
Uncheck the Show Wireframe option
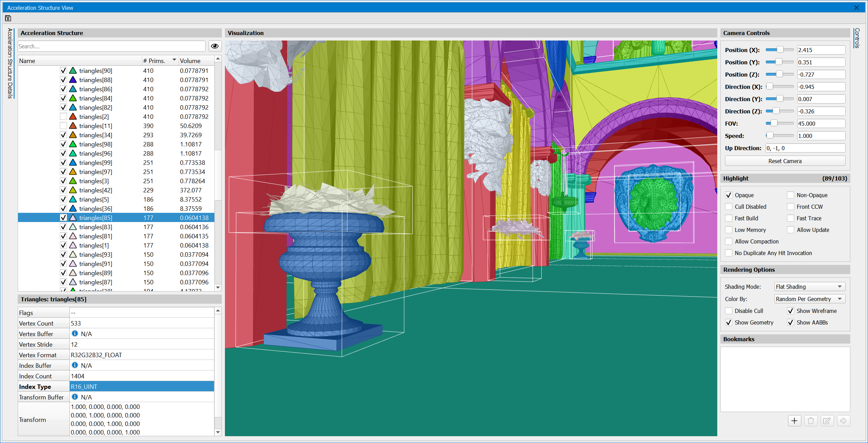pos(790,311)
